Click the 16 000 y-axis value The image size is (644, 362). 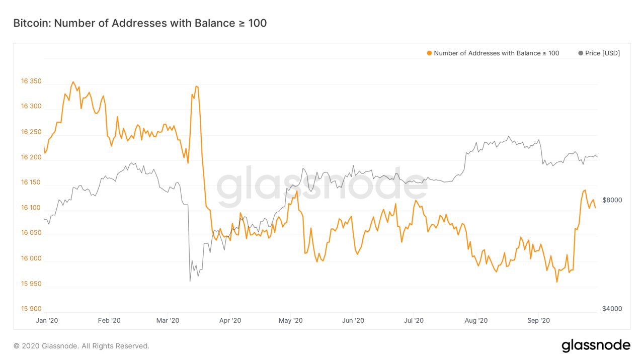(31, 258)
